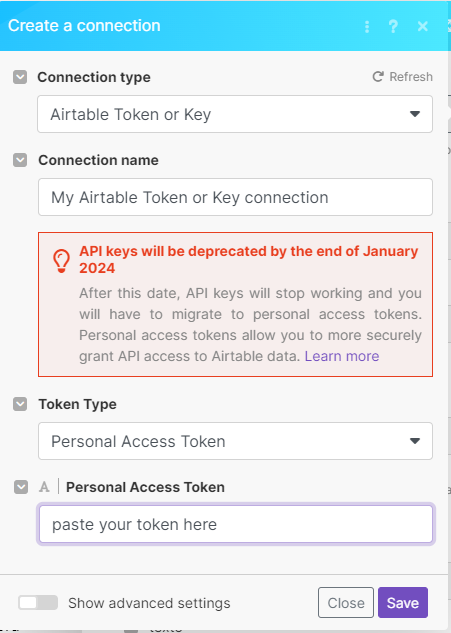Click the 'paste your token here' field
Image resolution: width=451 pixels, height=633 pixels.
tap(236, 524)
